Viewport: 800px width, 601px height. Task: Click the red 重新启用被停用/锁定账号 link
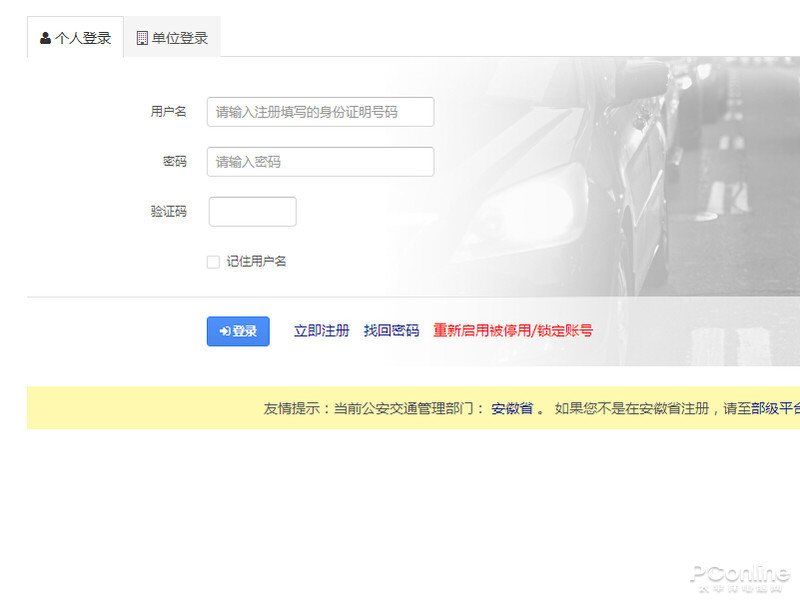click(513, 329)
